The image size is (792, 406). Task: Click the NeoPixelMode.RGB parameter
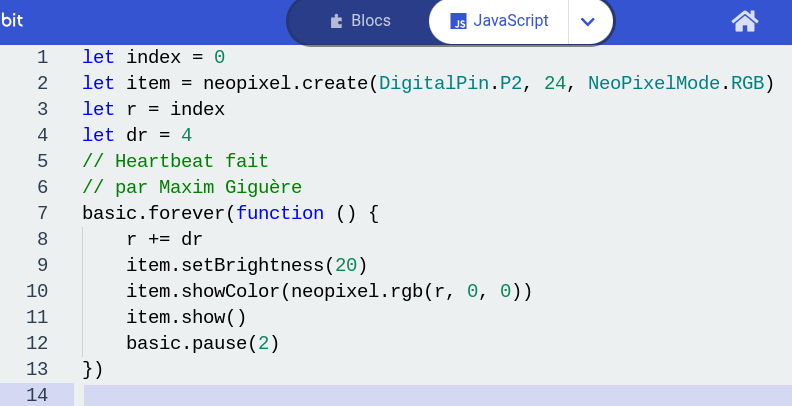point(676,83)
